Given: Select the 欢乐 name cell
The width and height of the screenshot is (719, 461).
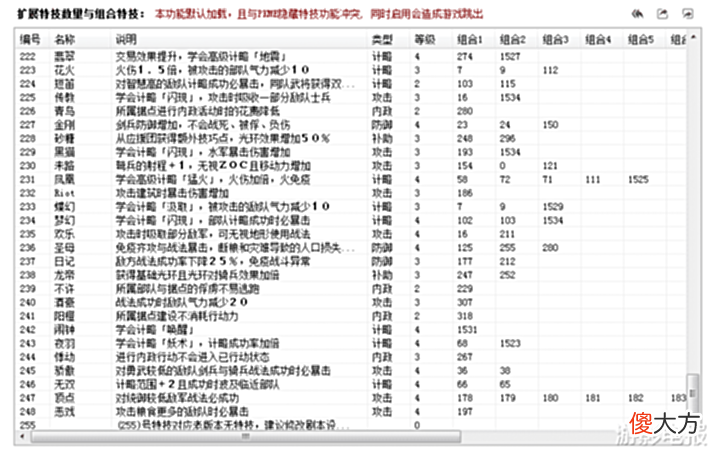Looking at the screenshot, I should (64, 234).
